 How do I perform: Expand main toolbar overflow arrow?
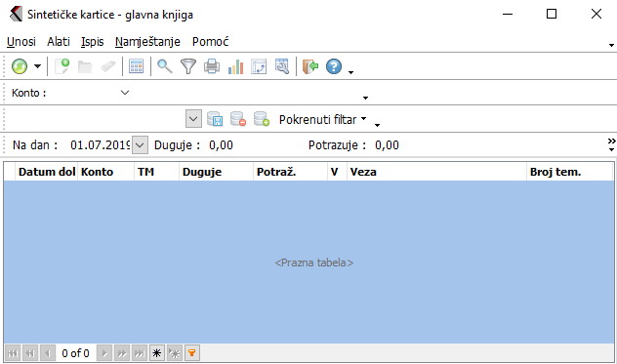pos(351,72)
